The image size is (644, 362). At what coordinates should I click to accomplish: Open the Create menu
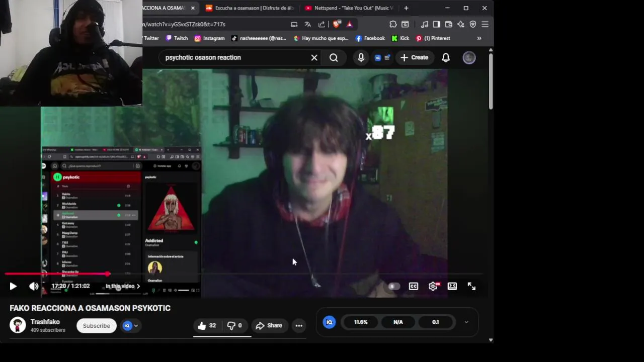pos(415,57)
